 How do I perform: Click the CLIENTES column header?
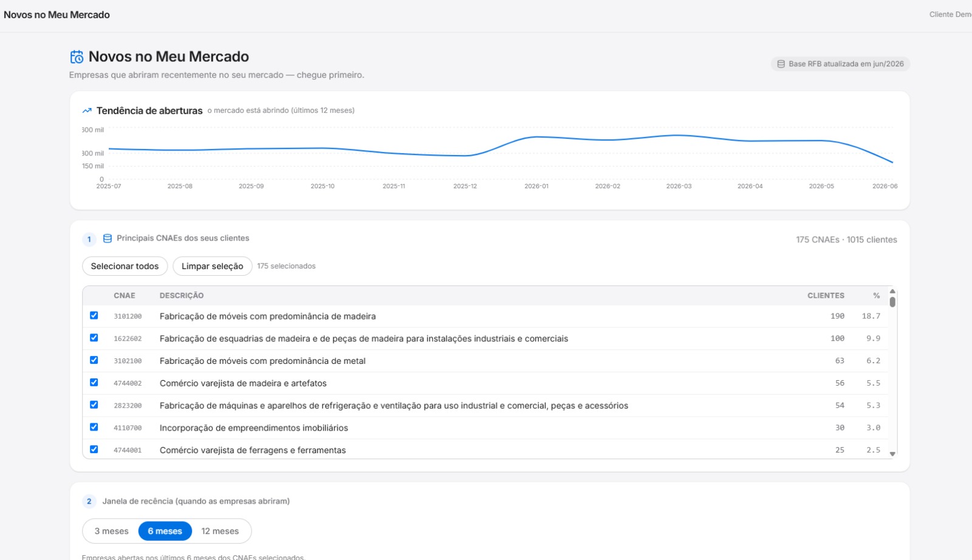pyautogui.click(x=826, y=296)
